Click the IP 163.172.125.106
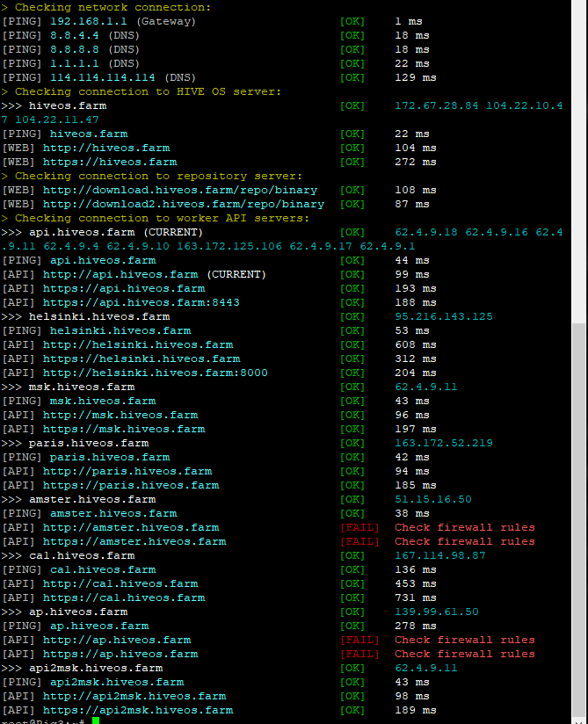 (x=229, y=247)
